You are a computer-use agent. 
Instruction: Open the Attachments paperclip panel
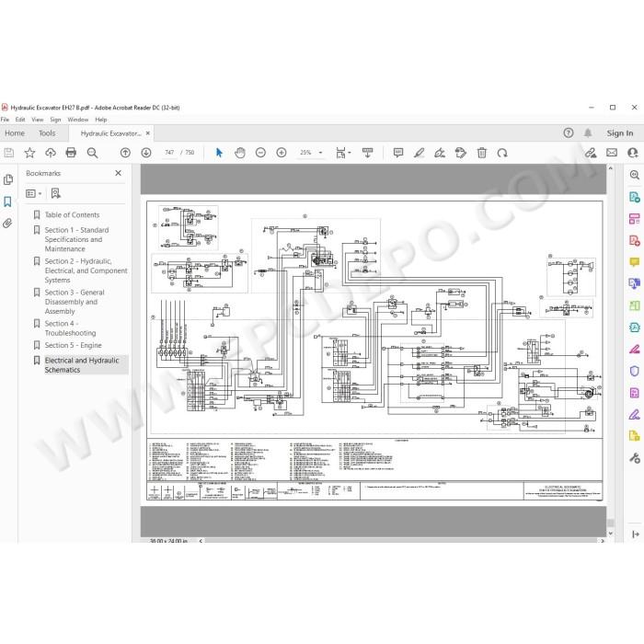point(7,224)
